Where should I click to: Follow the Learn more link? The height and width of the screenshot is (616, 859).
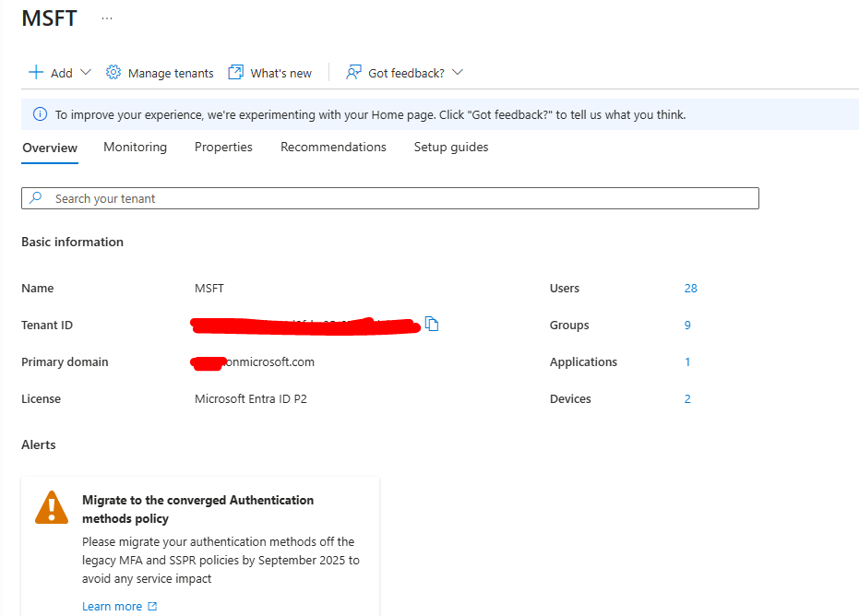coord(112,606)
